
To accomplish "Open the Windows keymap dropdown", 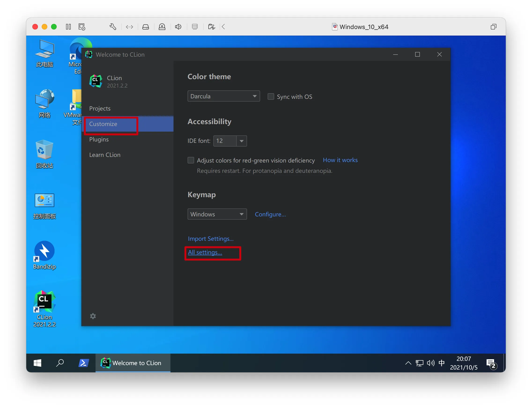I will click(x=217, y=214).
